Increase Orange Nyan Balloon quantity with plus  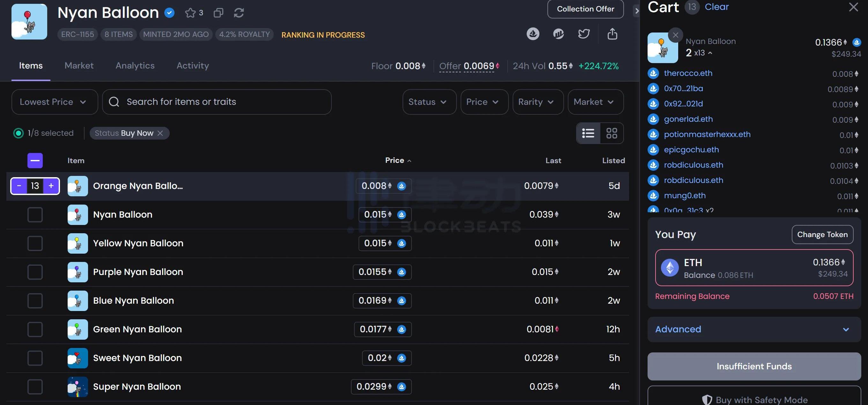pyautogui.click(x=51, y=185)
